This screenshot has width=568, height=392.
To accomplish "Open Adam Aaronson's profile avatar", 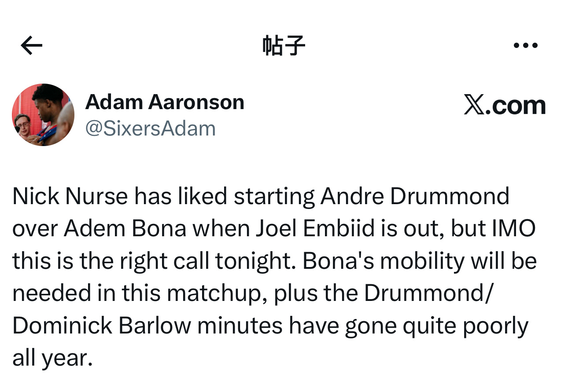I will click(x=43, y=115).
